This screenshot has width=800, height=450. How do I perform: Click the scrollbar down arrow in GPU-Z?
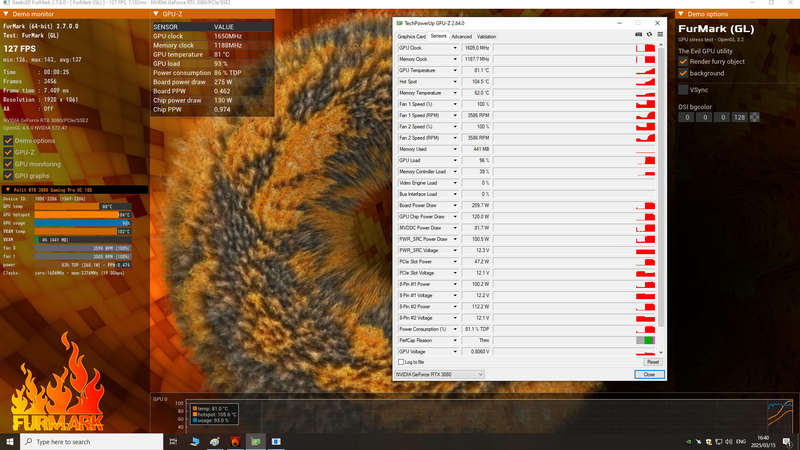(x=661, y=353)
